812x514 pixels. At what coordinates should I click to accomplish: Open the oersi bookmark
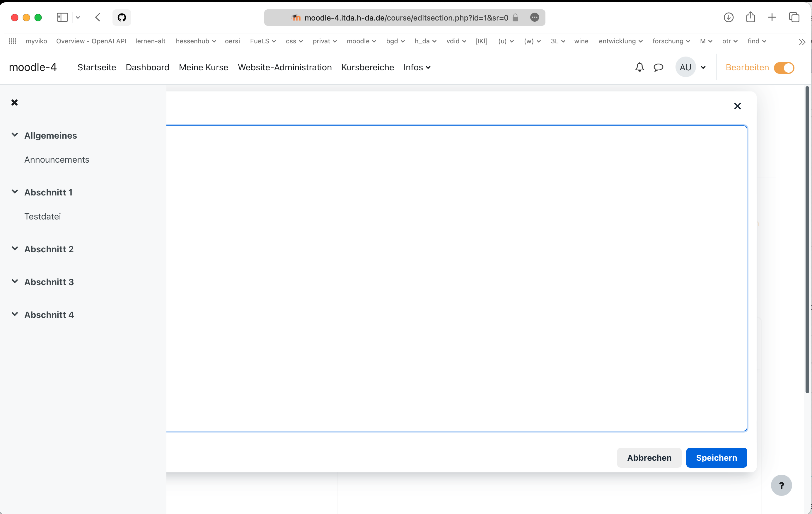[x=232, y=41]
